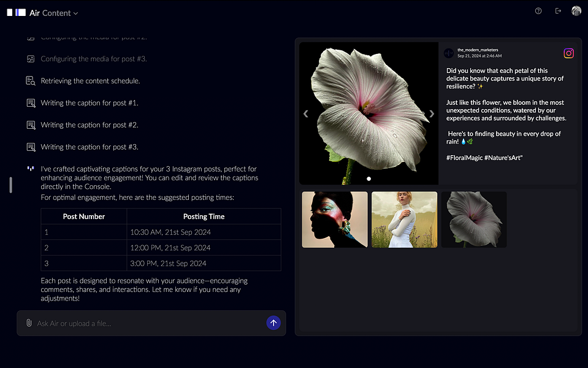This screenshot has height=368, width=588.
Task: Click the the_modern_marketers username
Action: [x=478, y=50]
